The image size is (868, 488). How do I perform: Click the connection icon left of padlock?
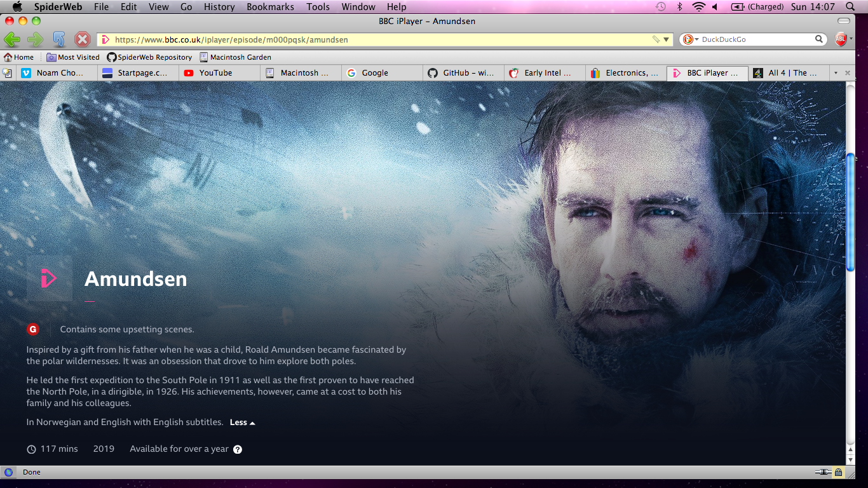coord(823,472)
